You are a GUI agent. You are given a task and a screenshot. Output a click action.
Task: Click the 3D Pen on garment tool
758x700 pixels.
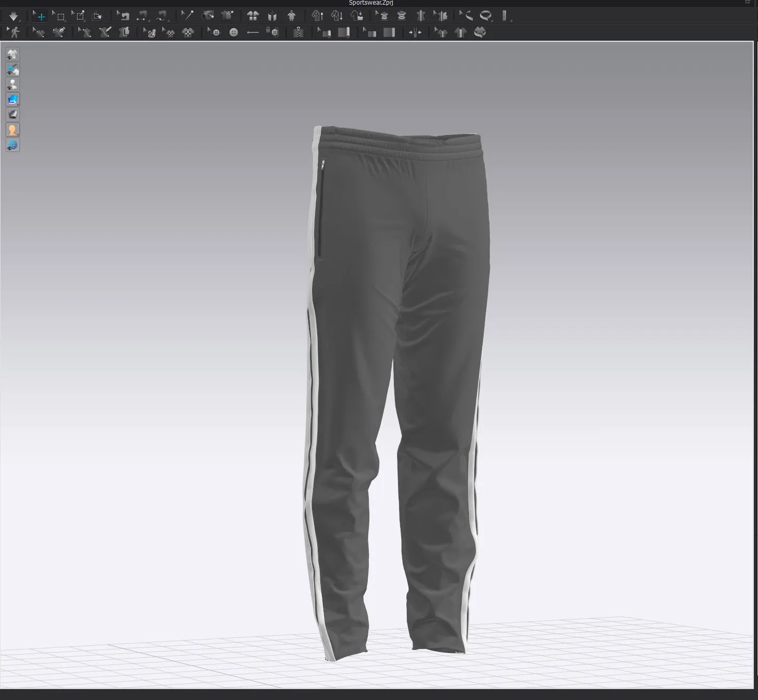pos(59,32)
